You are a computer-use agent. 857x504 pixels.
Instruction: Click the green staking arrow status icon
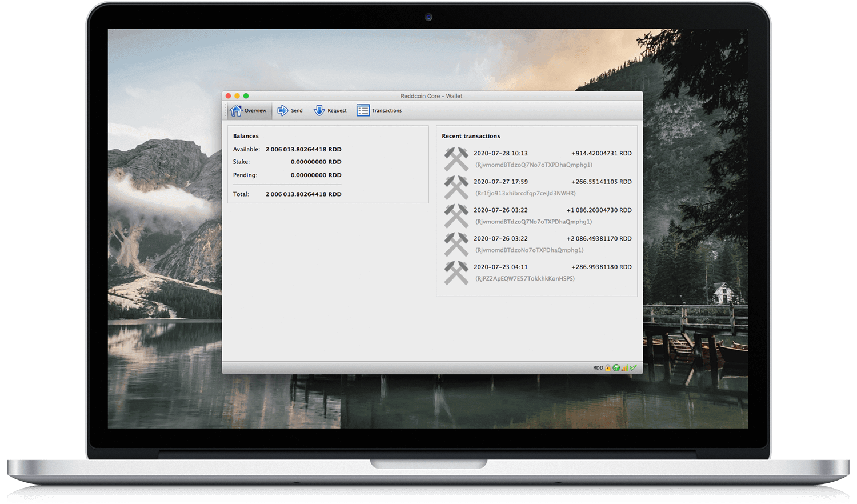point(616,368)
